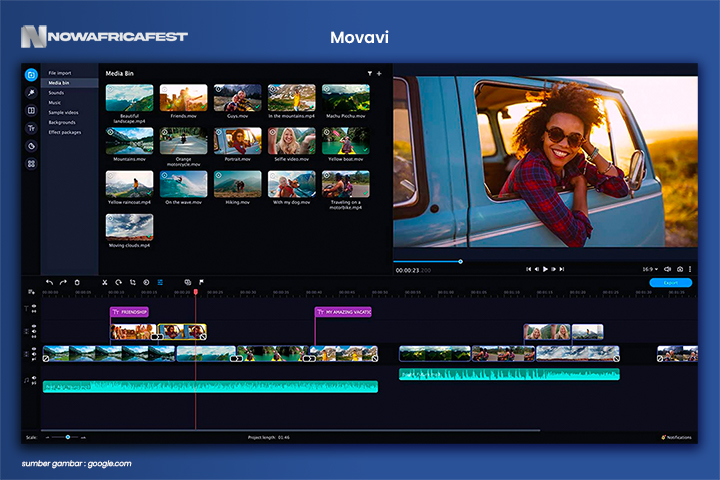Viewport: 720px width, 480px height.
Task: Select the second audio waveform clip
Action: pos(509,374)
